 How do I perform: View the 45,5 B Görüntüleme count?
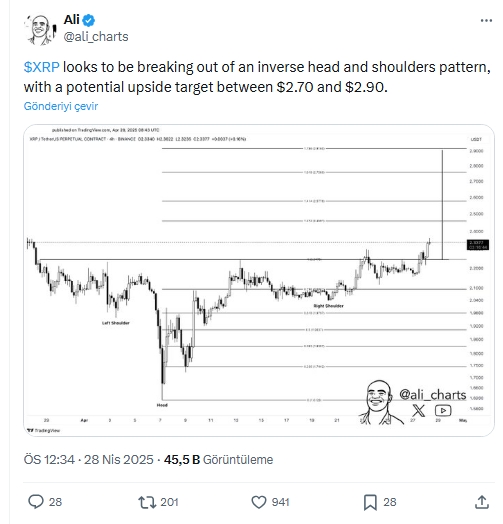click(x=218, y=460)
